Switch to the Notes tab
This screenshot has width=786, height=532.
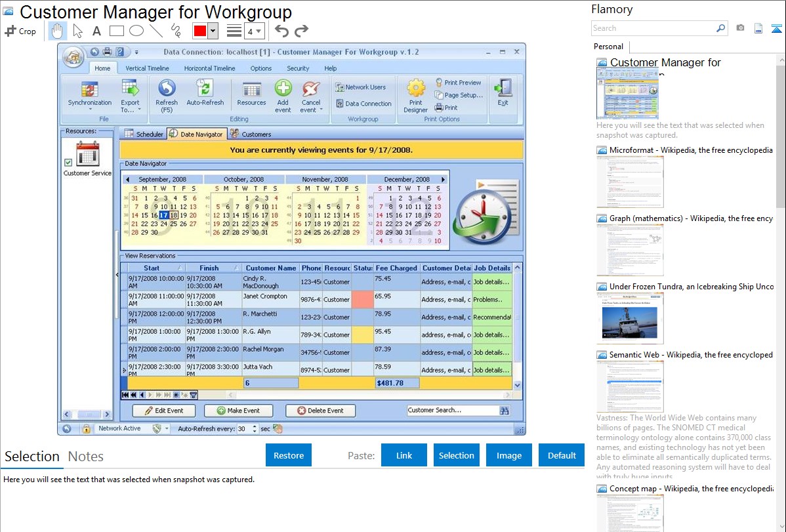coord(86,457)
